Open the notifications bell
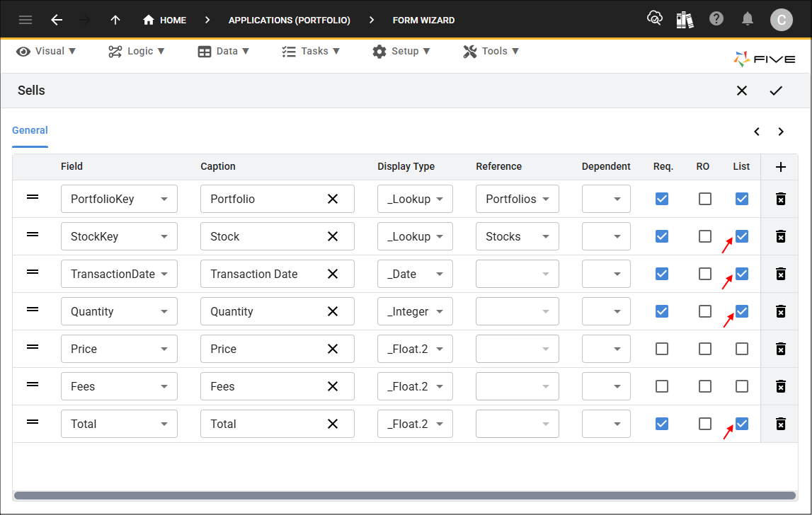The height and width of the screenshot is (515, 812). tap(748, 19)
